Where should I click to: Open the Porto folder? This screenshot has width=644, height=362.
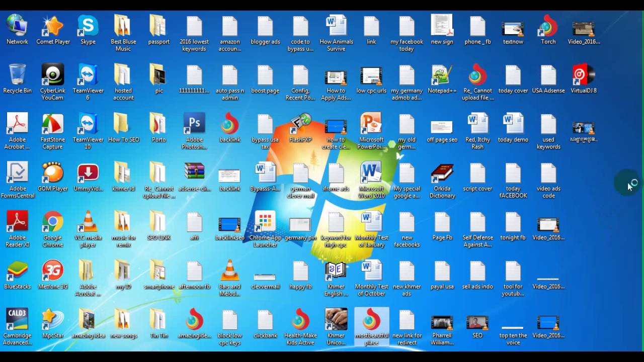coord(159,128)
